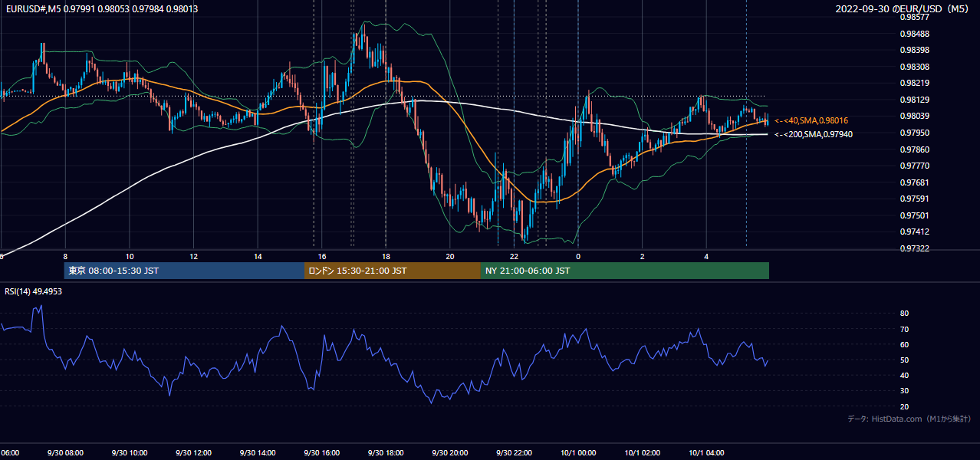The image size is (980, 460).
Task: Click hour tick 18 on price chart axis
Action: 386,257
